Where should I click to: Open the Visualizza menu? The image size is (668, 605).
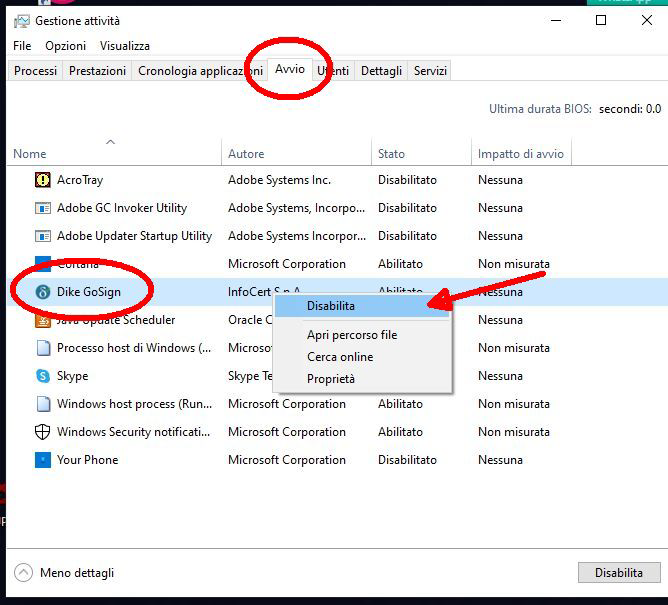(125, 46)
